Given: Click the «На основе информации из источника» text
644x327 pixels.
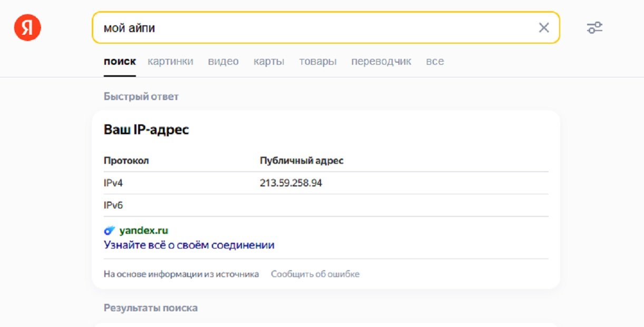Looking at the screenshot, I should tap(181, 274).
